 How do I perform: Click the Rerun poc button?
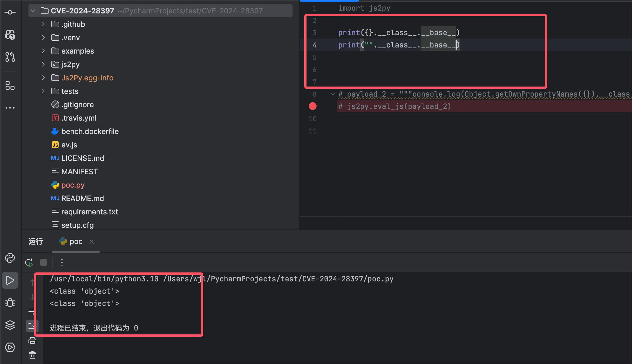click(x=29, y=262)
